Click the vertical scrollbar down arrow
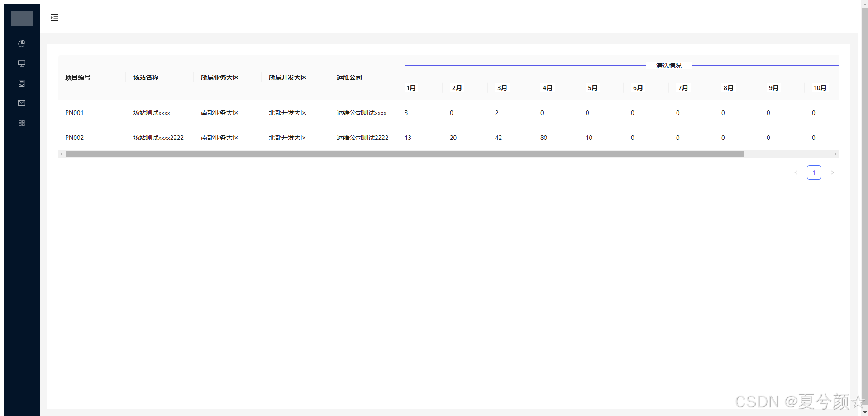The image size is (868, 416). [865, 412]
